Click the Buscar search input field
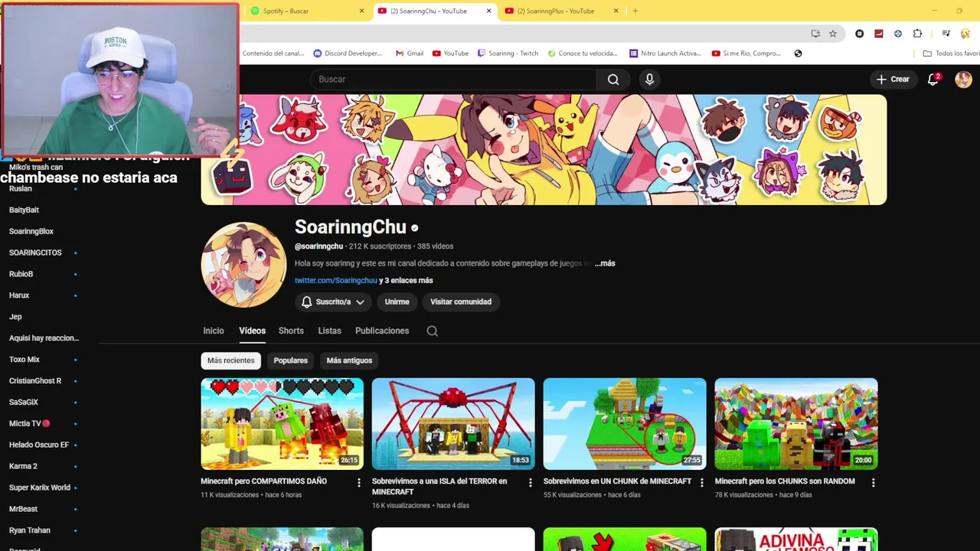Viewport: 980px width, 551px height. click(x=453, y=79)
